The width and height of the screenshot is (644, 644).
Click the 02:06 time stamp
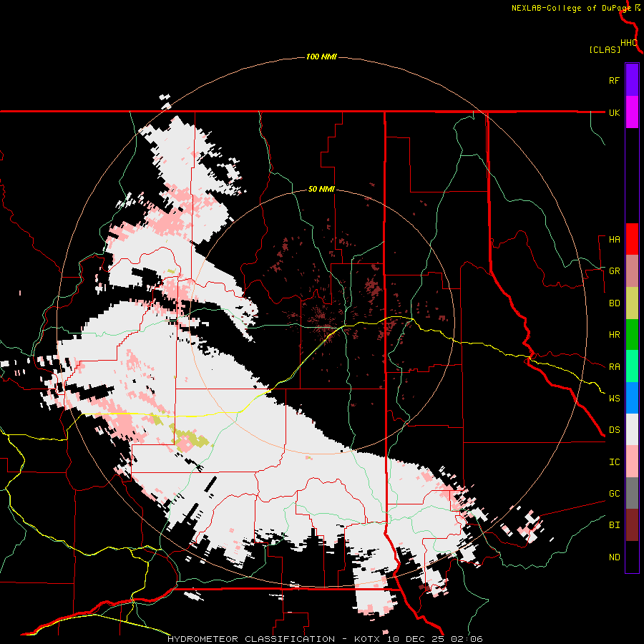pyautogui.click(x=466, y=639)
